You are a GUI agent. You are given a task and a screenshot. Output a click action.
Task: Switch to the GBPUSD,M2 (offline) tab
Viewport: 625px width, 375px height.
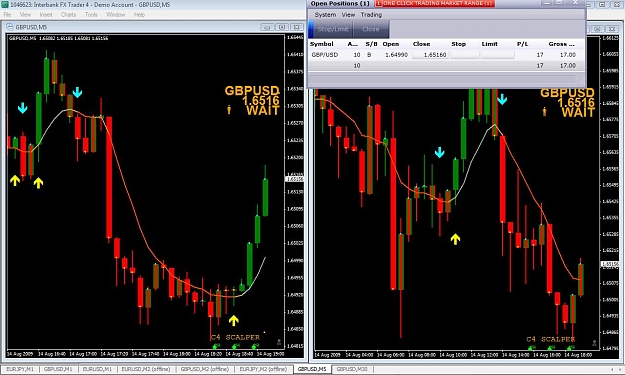pyautogui.click(x=204, y=369)
